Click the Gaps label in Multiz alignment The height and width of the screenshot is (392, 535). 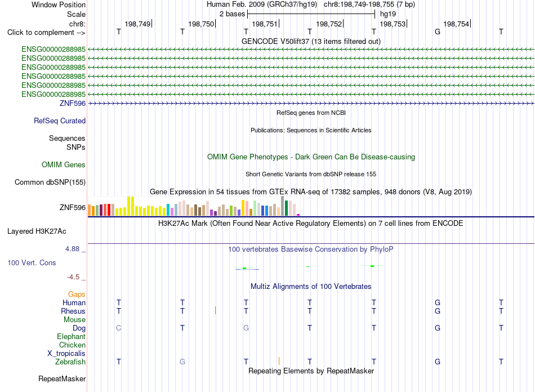(77, 294)
